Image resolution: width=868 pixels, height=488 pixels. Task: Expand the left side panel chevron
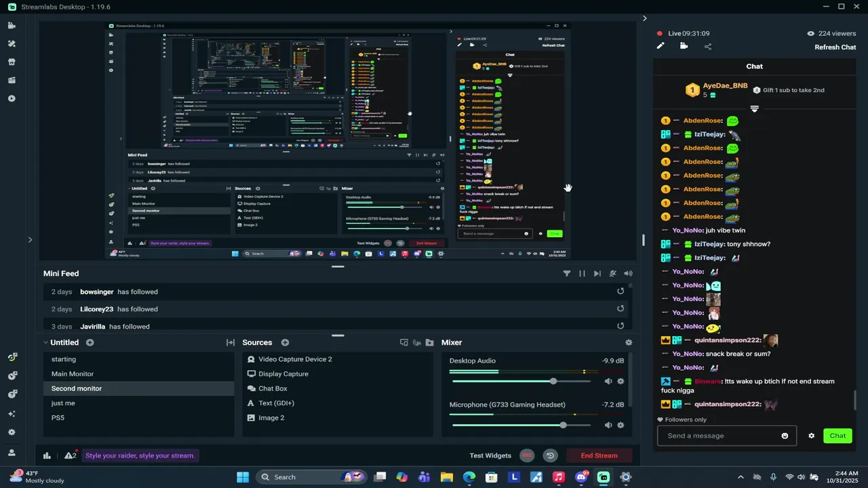[x=30, y=239]
